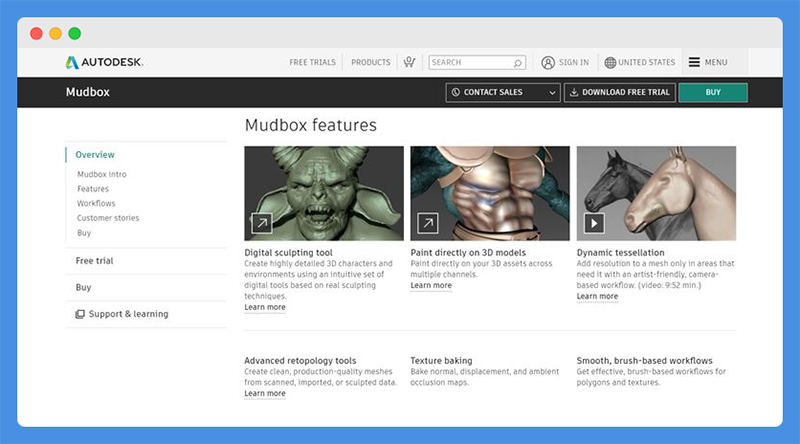The height and width of the screenshot is (444, 800).
Task: Click Learn more under Advanced retopology tools
Action: pos(265,393)
